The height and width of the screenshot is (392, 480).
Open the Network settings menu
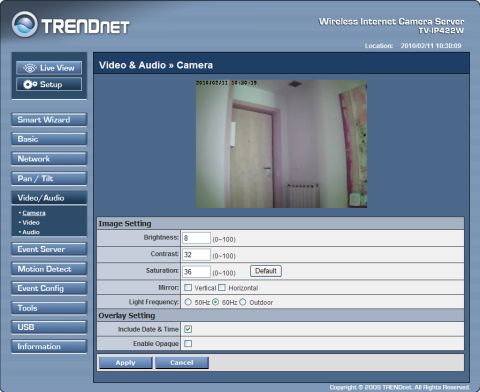tap(49, 159)
